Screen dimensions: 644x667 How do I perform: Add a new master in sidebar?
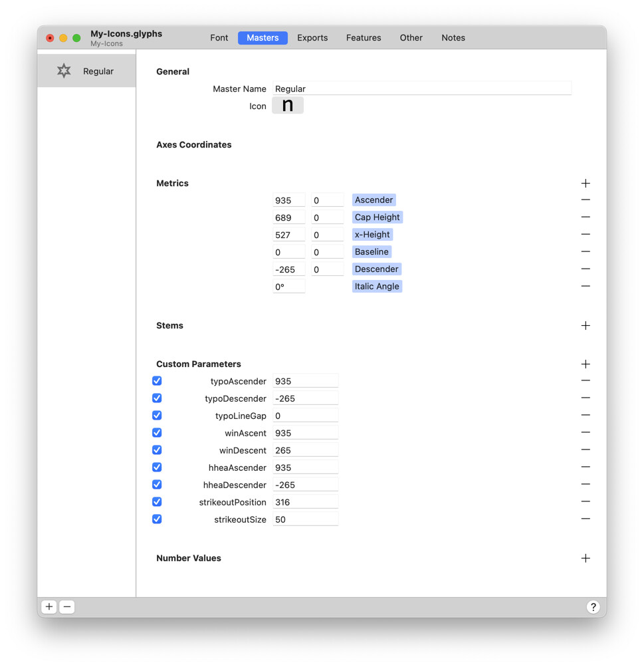click(x=49, y=607)
